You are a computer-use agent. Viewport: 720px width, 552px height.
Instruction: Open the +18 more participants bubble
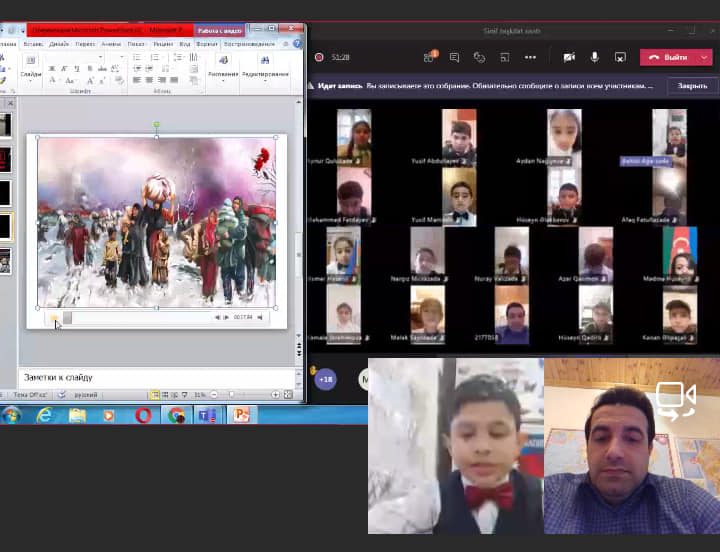tap(326, 379)
